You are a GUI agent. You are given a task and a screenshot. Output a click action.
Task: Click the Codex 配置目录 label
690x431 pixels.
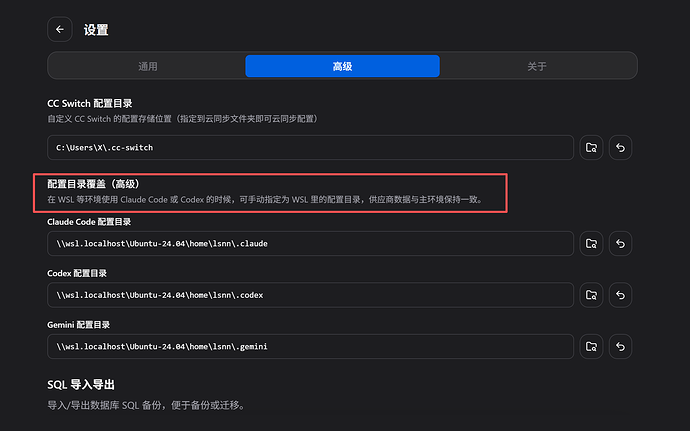(77, 273)
